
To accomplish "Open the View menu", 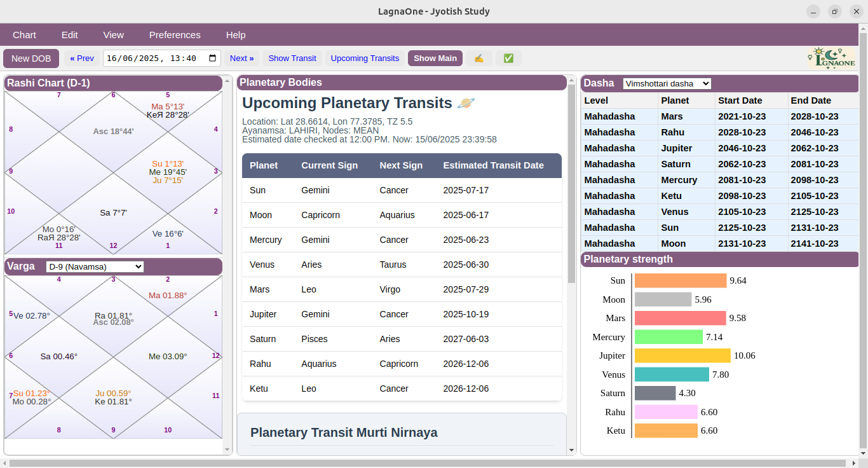I will (114, 35).
